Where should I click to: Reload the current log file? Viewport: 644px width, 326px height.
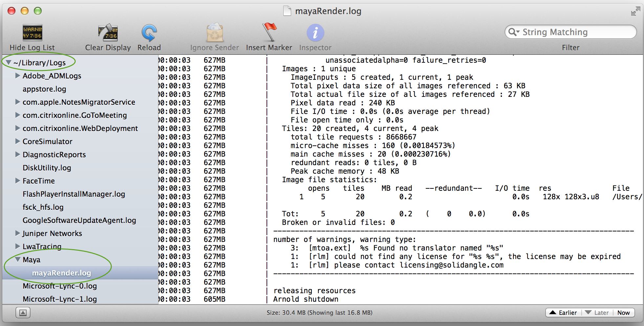tap(149, 33)
